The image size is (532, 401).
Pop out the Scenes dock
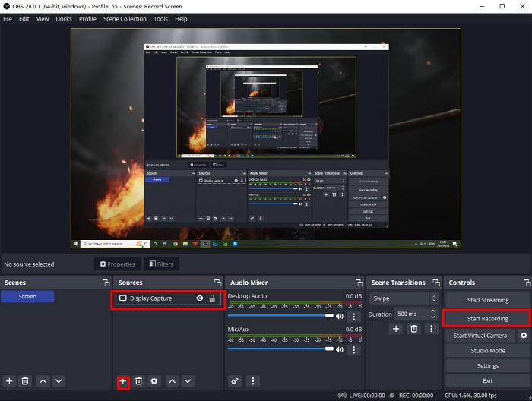[106, 283]
